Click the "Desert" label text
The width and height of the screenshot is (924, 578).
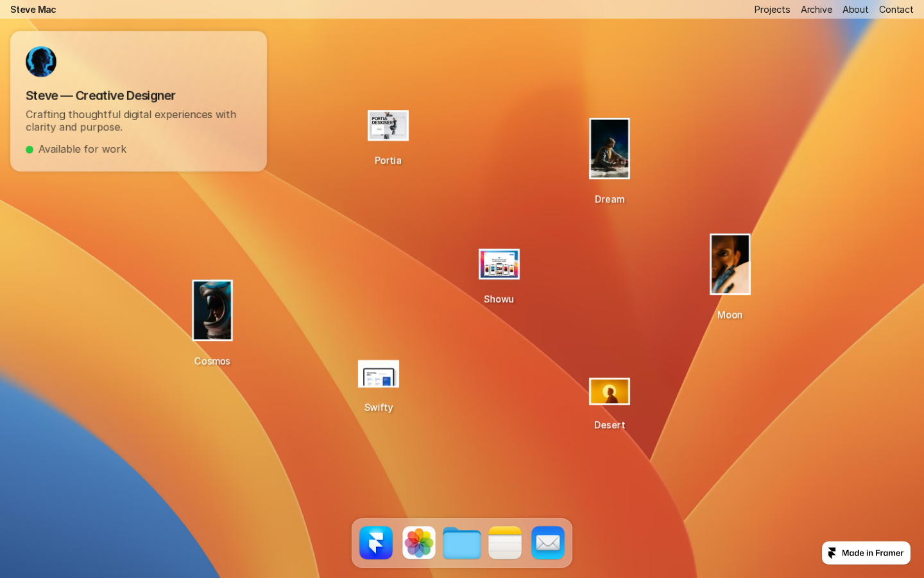coord(610,425)
